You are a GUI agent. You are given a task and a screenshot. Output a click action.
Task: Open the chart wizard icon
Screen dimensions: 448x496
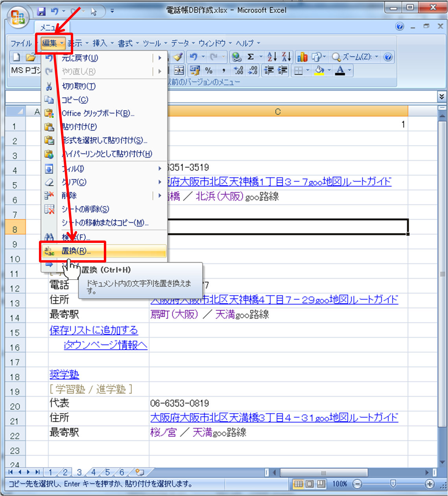pyautogui.click(x=302, y=57)
